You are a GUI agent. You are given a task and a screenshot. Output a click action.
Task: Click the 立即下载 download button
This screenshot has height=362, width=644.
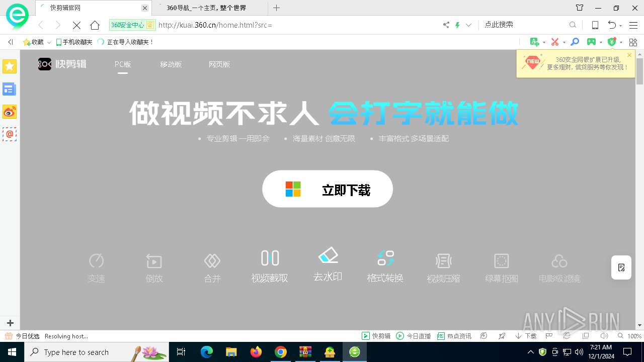(x=328, y=189)
